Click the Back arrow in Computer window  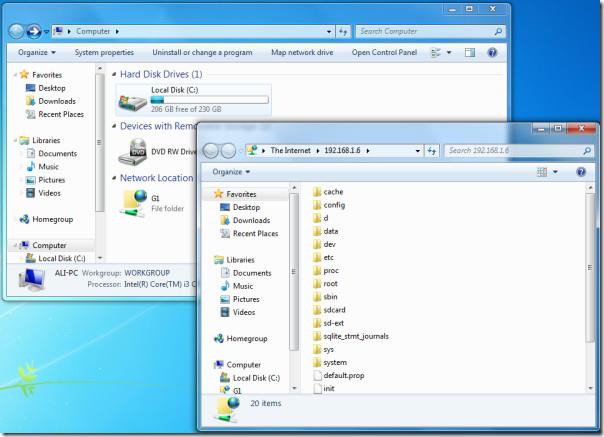pos(17,32)
